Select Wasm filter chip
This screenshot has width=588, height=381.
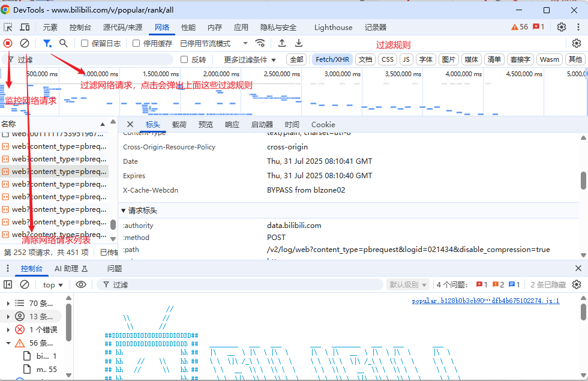coord(550,59)
